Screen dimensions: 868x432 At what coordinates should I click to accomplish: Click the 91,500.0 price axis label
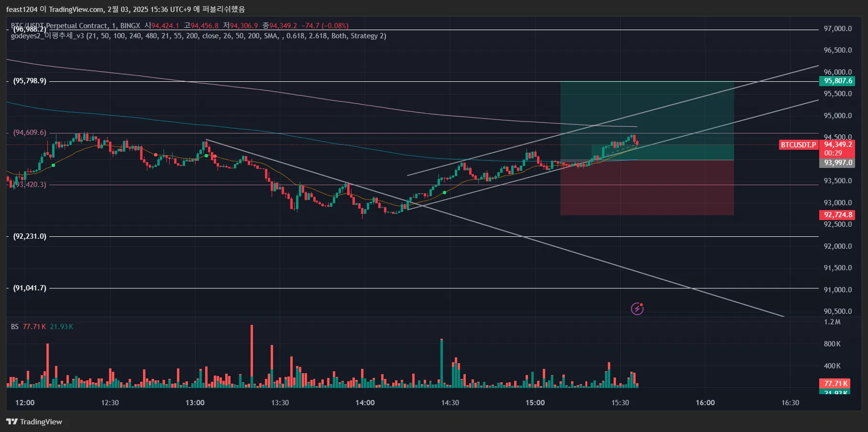[837, 268]
